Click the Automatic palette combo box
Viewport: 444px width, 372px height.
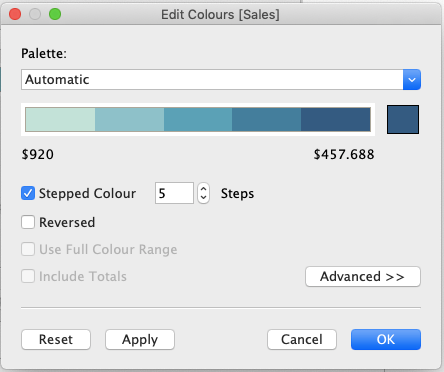pyautogui.click(x=221, y=80)
